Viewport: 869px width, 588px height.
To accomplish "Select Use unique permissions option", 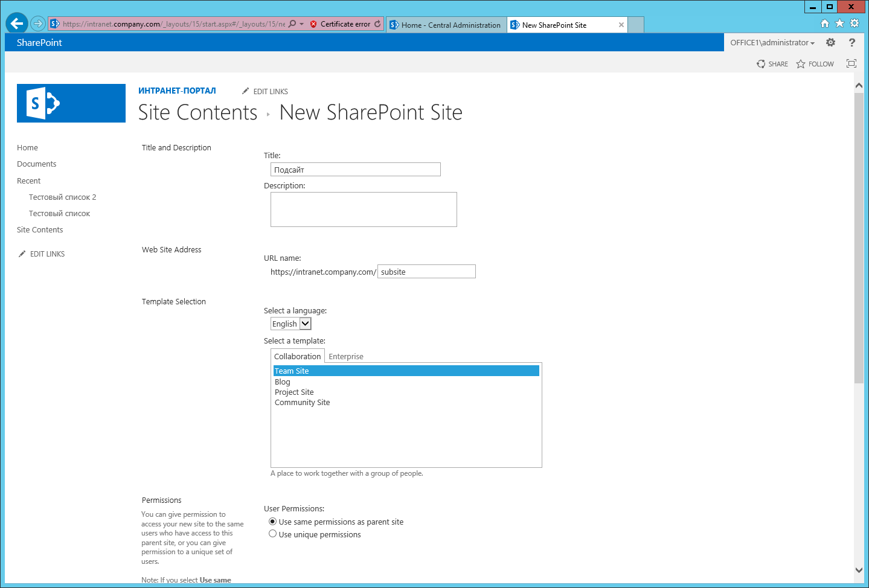I will click(x=273, y=534).
